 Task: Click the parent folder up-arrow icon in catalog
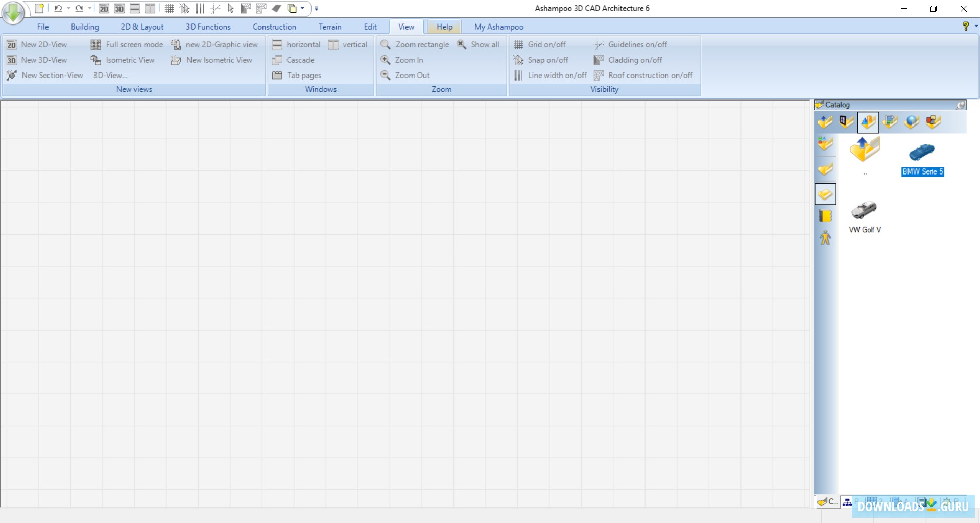point(865,150)
